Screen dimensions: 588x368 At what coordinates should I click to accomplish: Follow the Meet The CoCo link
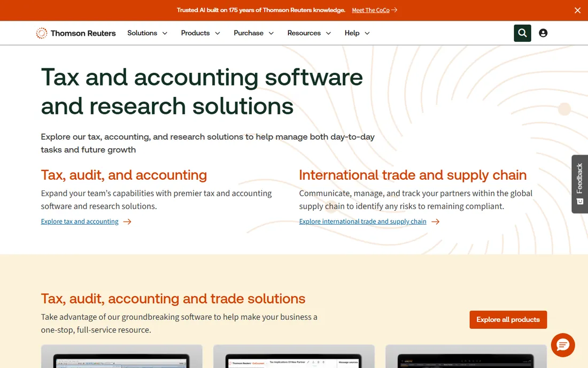click(370, 10)
